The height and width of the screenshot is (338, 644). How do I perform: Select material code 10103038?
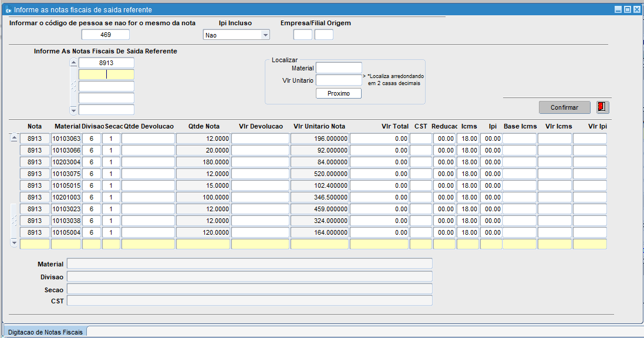pyautogui.click(x=66, y=221)
